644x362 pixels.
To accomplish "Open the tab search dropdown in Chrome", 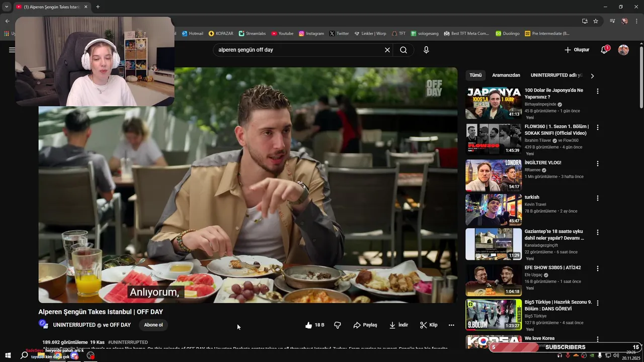I will (7, 7).
